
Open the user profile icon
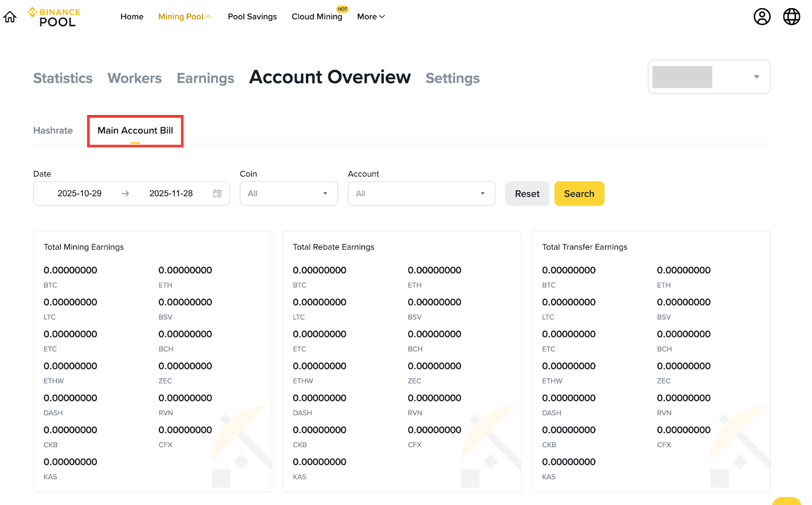pos(762,17)
